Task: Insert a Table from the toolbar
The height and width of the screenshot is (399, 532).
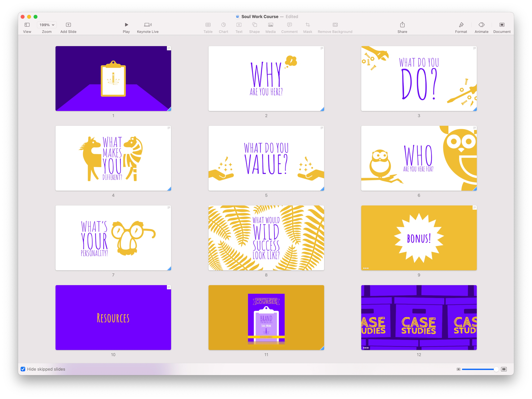Action: coord(208,25)
